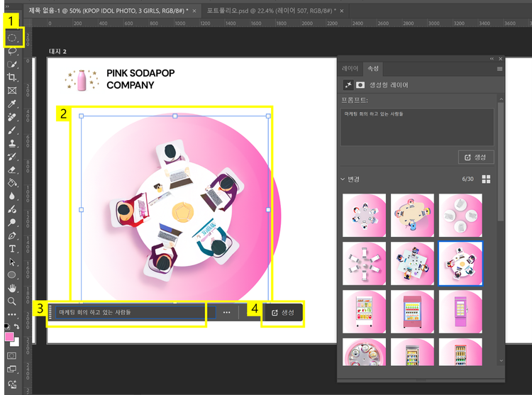Select the Frame tool
The width and height of the screenshot is (532, 395).
[x=12, y=91]
